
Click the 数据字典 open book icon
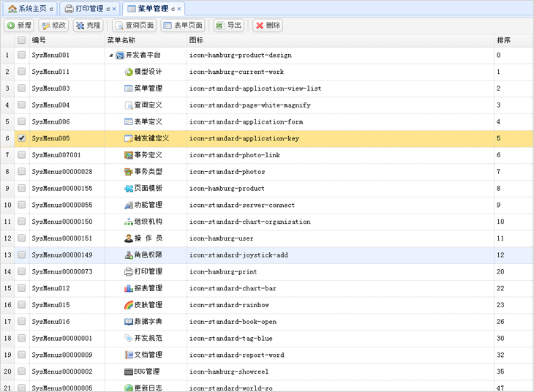[129, 322]
